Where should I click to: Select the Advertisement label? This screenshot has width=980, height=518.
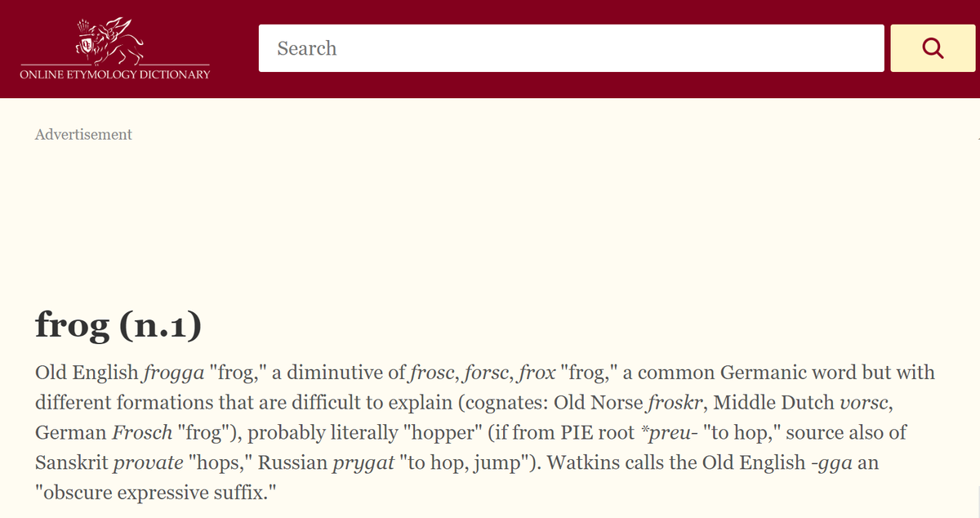pos(83,135)
